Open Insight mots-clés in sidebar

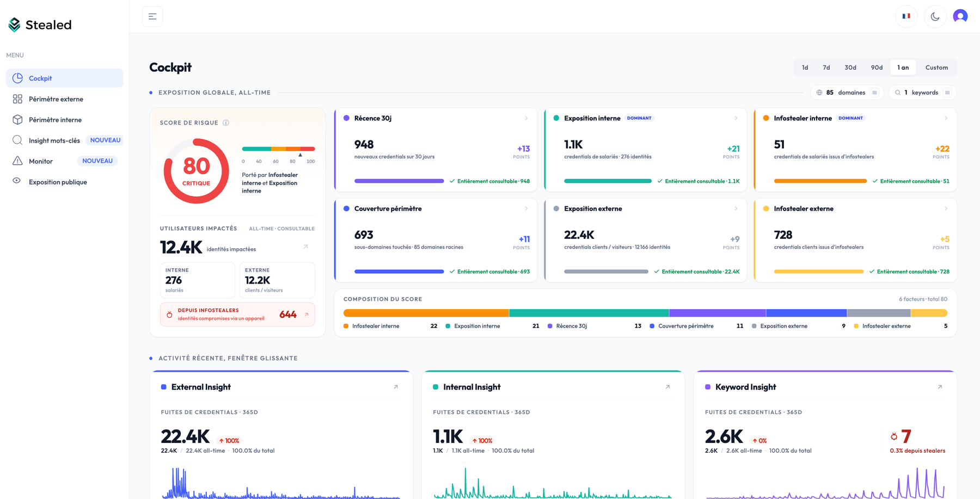(64, 140)
